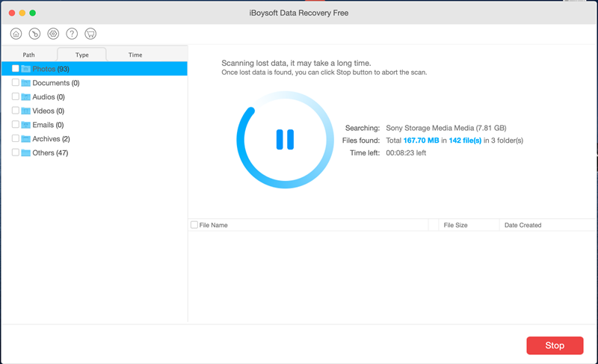Select the Archives (2) row

click(95, 139)
